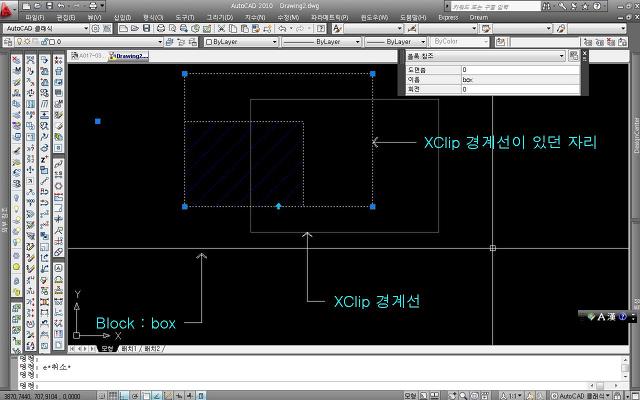Click the 이름 value field showing box

tap(520, 80)
